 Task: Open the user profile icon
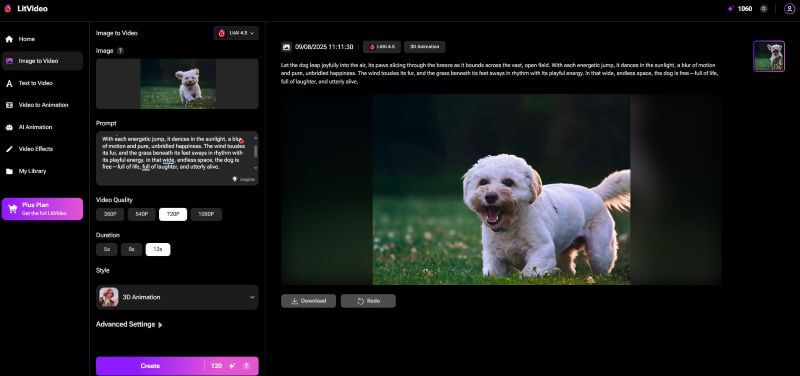[789, 9]
